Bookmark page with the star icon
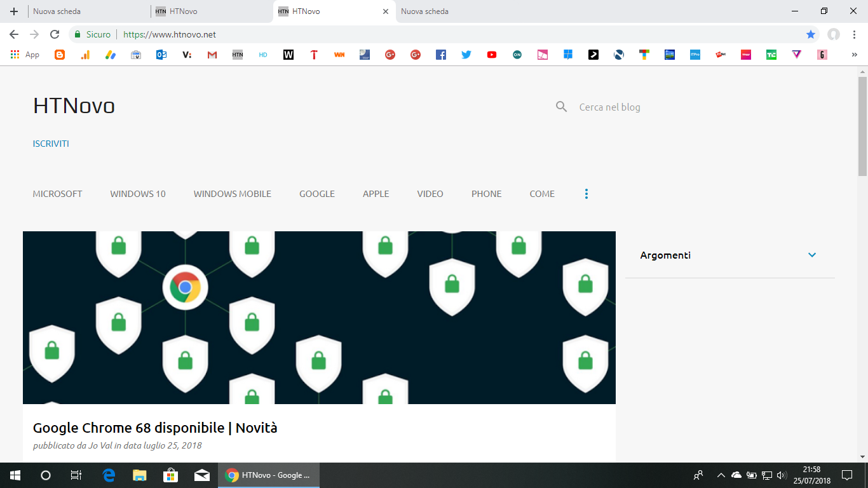 coord(811,34)
